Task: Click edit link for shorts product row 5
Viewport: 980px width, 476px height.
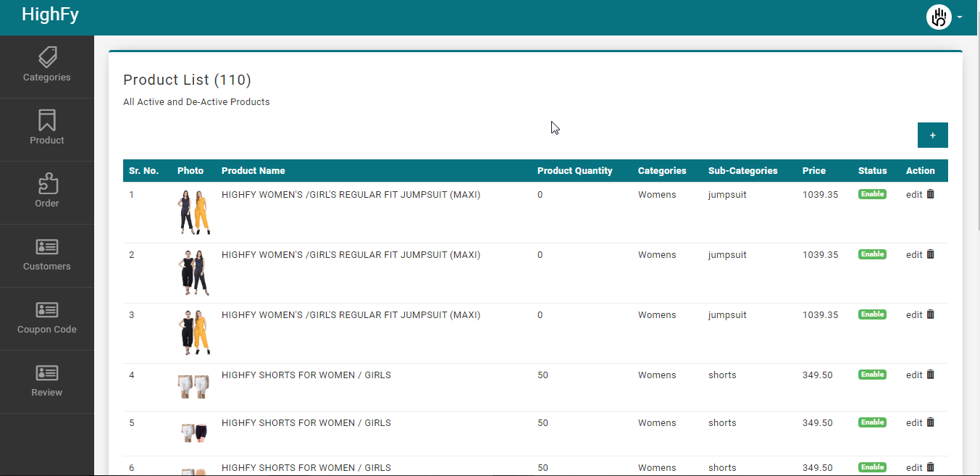Action: click(x=914, y=423)
